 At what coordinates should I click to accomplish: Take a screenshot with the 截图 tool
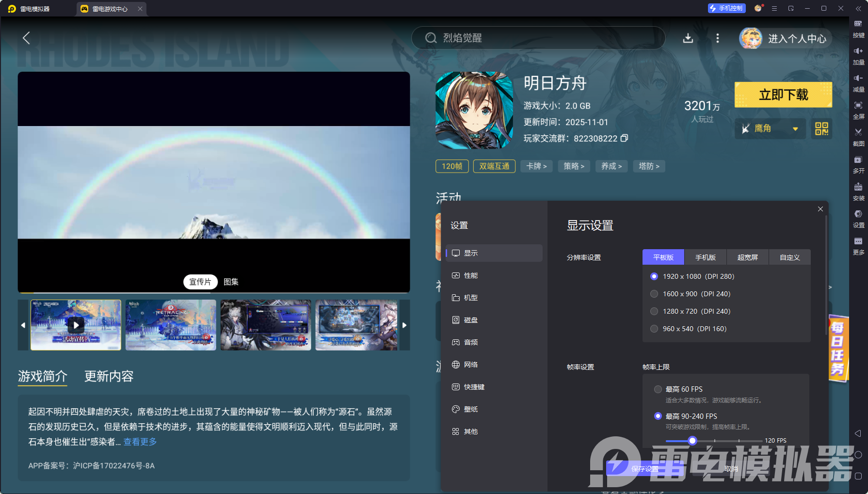pos(858,138)
